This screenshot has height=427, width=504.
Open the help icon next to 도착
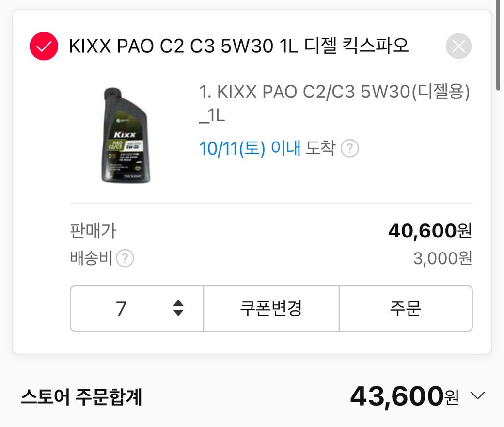(x=350, y=148)
